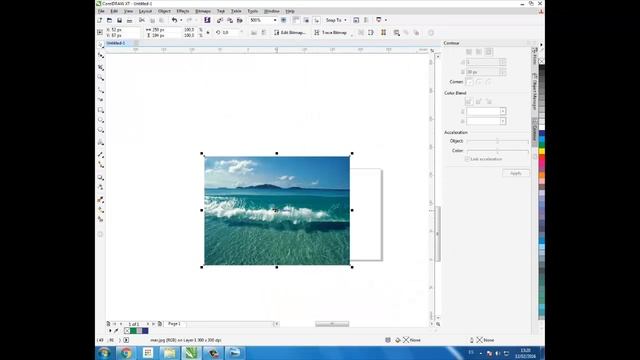640x360 pixels.
Task: Pick the yellow swatch in the color palette
Action: pyautogui.click(x=542, y=151)
